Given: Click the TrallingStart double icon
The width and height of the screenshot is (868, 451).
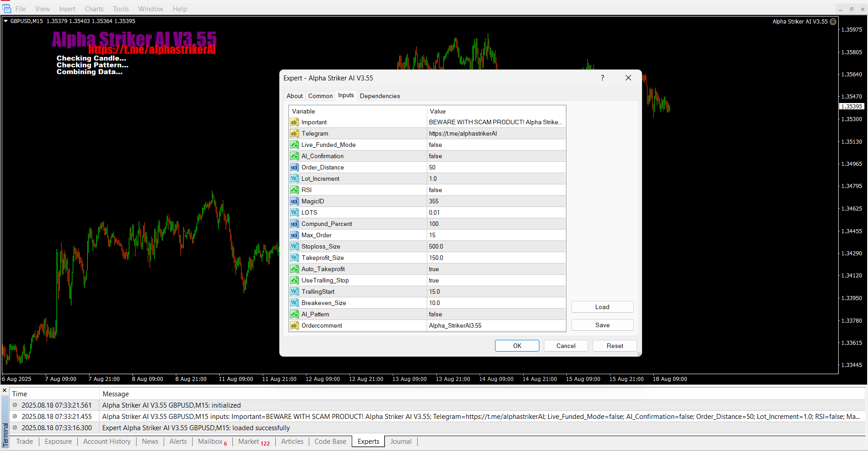Looking at the screenshot, I should pyautogui.click(x=294, y=291).
